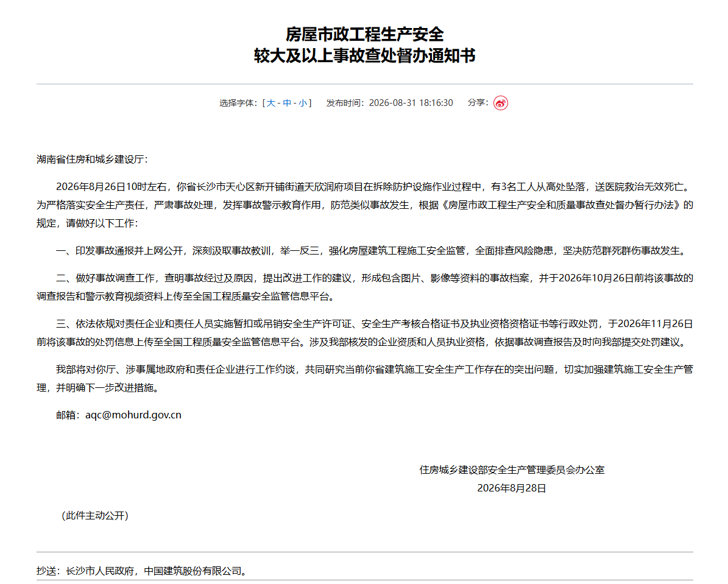Click the signing date 2026年8月28日

512,488
